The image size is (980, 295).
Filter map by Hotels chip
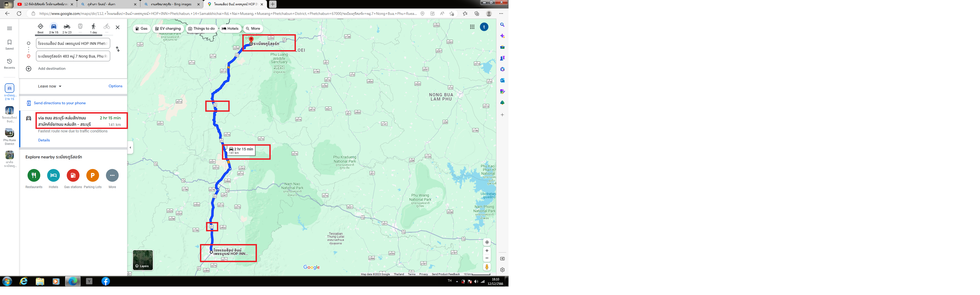[x=230, y=29]
